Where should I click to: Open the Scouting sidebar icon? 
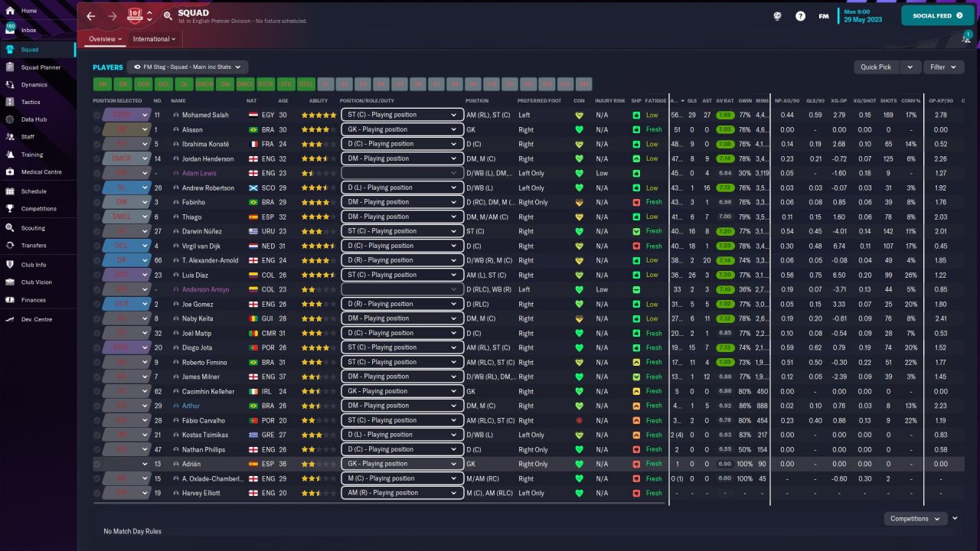click(x=10, y=228)
